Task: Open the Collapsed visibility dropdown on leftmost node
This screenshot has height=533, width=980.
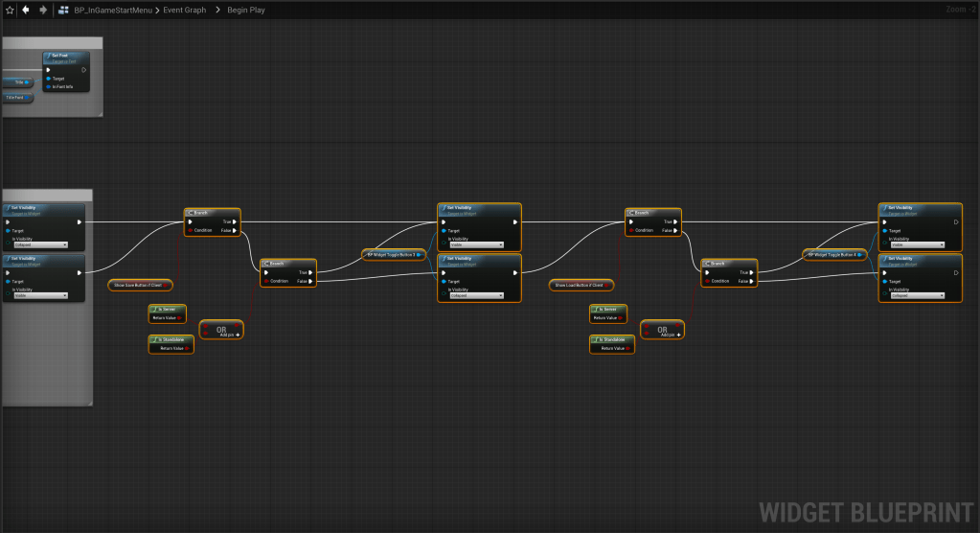Action: (38, 244)
